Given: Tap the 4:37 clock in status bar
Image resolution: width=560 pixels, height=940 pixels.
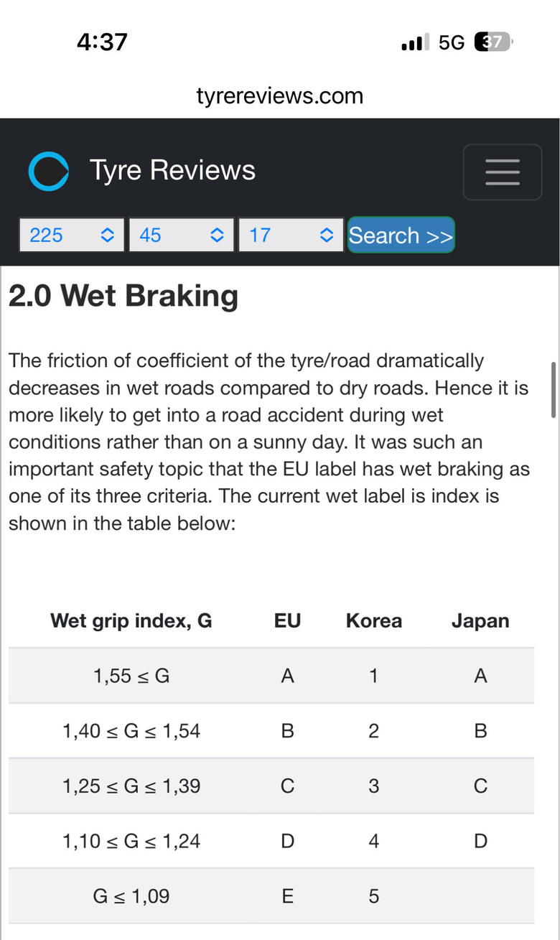Looking at the screenshot, I should pos(102,42).
